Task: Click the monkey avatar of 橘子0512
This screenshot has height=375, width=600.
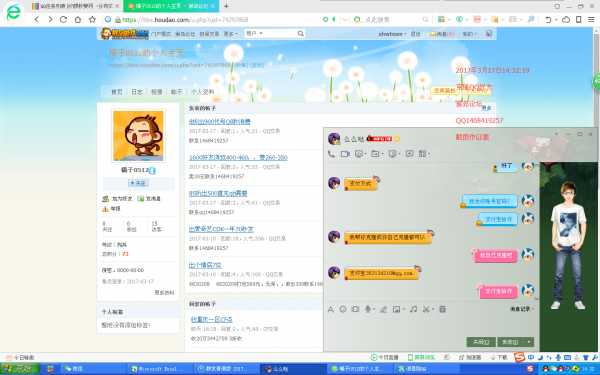Action: coord(138,136)
